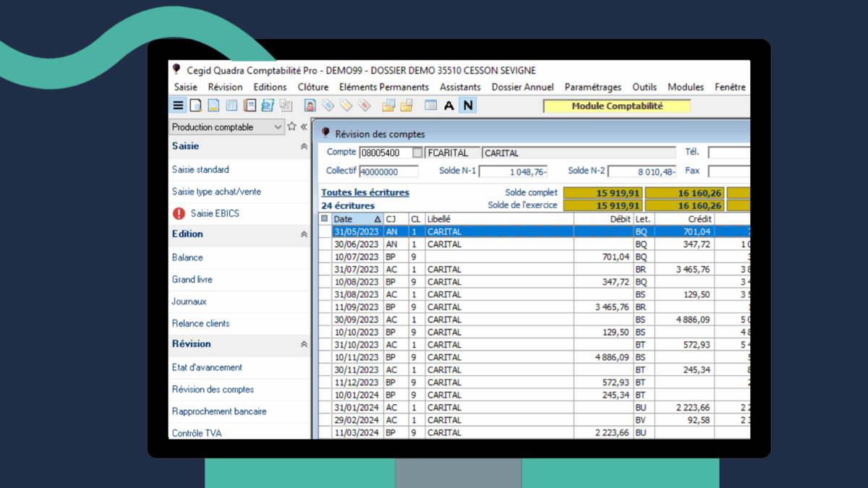Click the bold letter A toolbar icon

click(x=449, y=106)
